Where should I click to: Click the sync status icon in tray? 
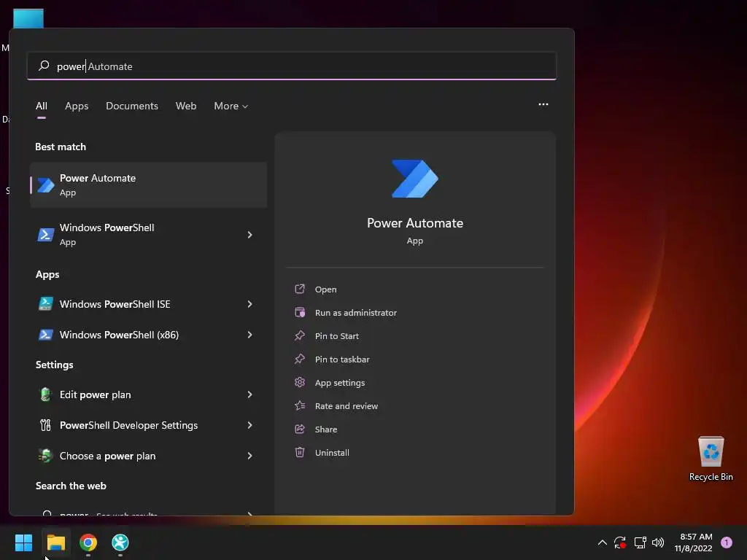click(620, 542)
